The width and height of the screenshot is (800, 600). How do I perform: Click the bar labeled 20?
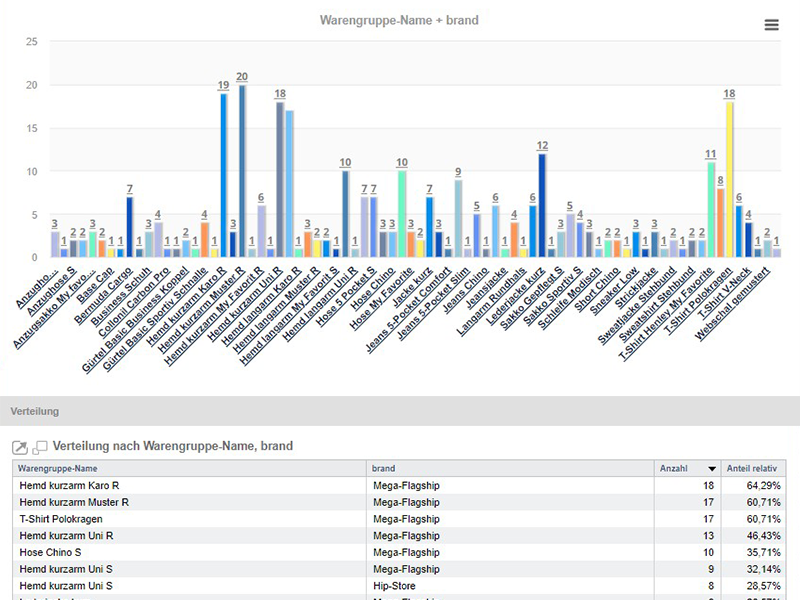pos(242,171)
